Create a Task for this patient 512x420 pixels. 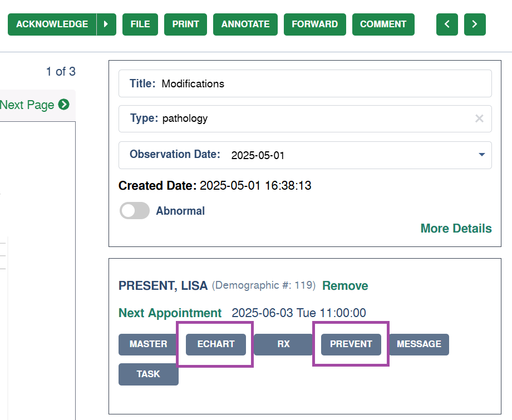coord(148,374)
